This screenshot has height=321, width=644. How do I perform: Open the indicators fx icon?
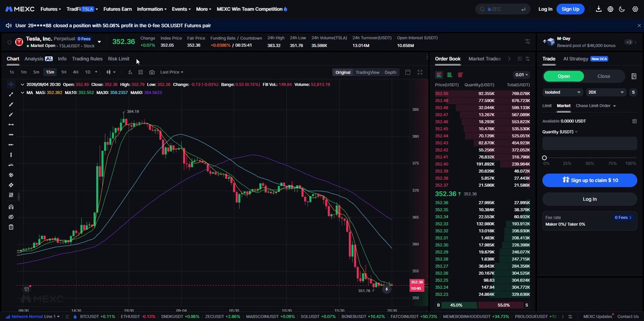tap(130, 72)
